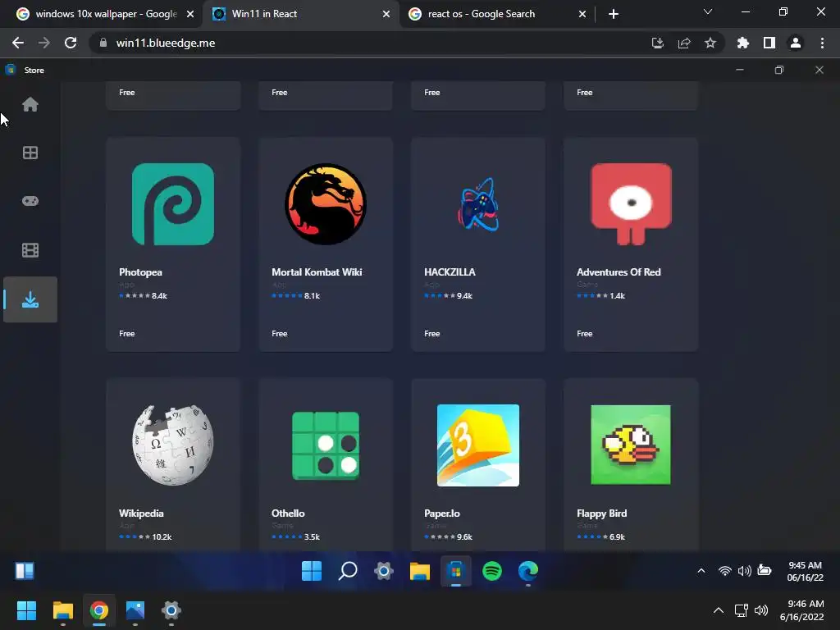Screen dimensions: 840x630
Task: Click the Free price on HACKZILLA card
Action: [432, 333]
